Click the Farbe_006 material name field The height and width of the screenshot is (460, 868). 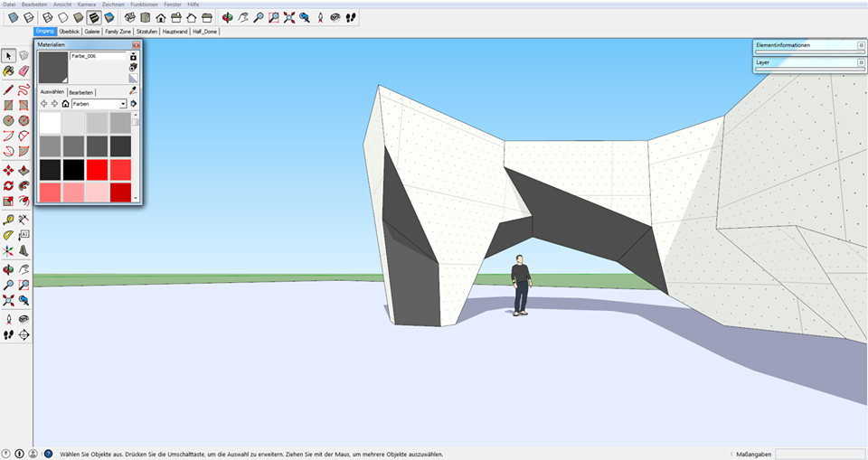pyautogui.click(x=98, y=56)
